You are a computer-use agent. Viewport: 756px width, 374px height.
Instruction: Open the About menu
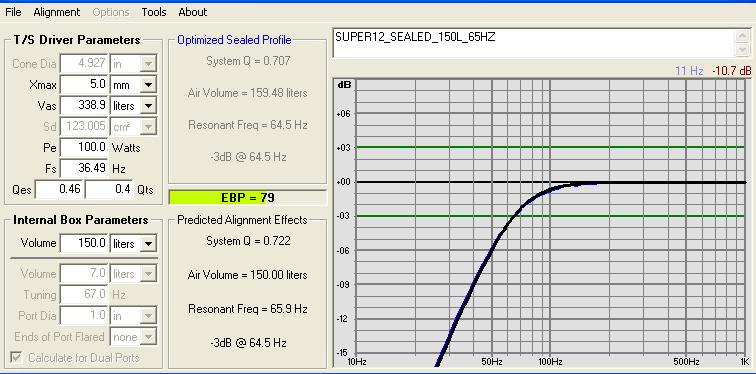click(192, 12)
